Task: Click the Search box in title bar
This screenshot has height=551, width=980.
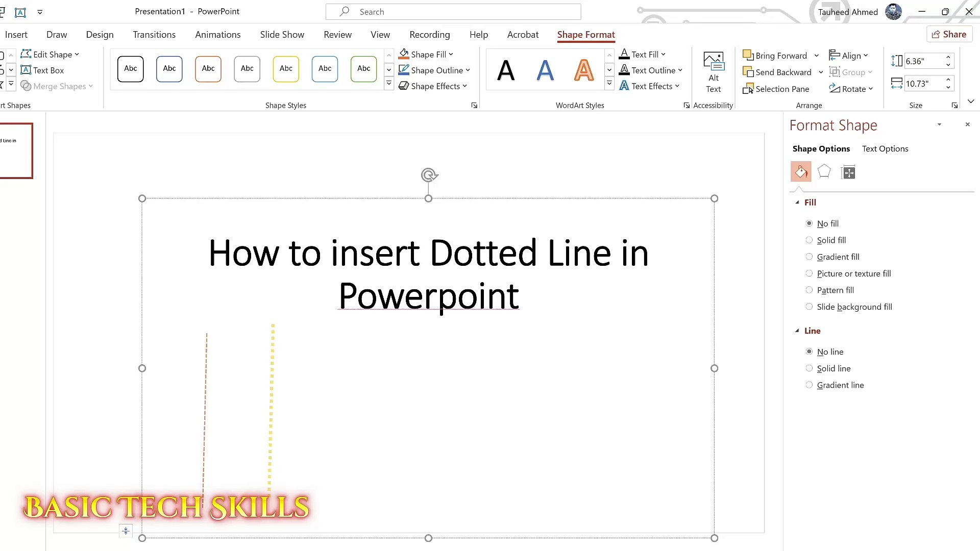Action: [x=453, y=12]
